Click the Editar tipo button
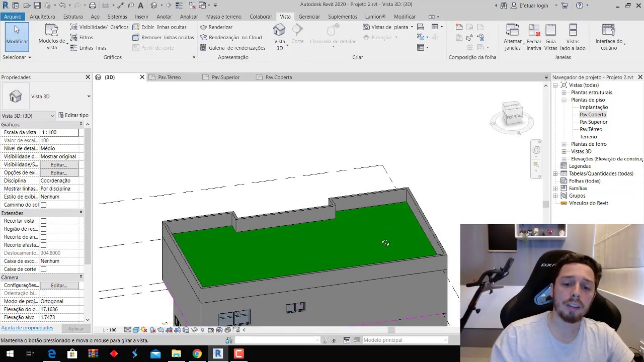Screen dimensions: 644x362 (x=73, y=116)
